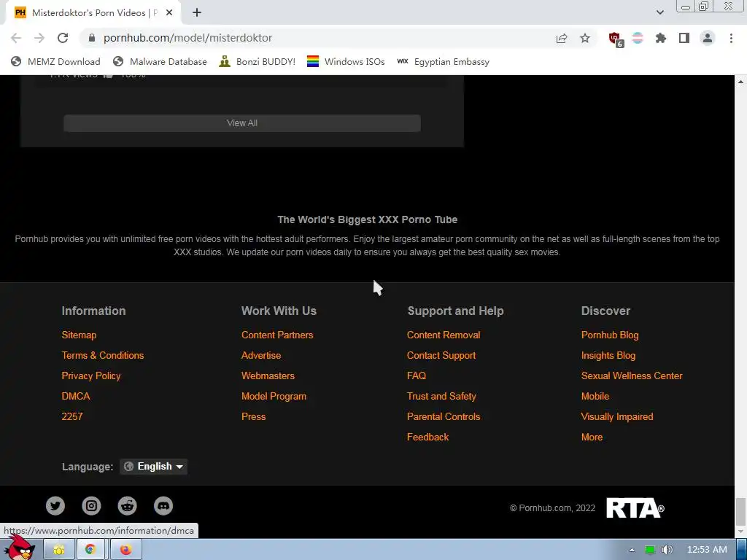The width and height of the screenshot is (747, 560).
Task: Click the Reddit icon in footer
Action: click(127, 506)
